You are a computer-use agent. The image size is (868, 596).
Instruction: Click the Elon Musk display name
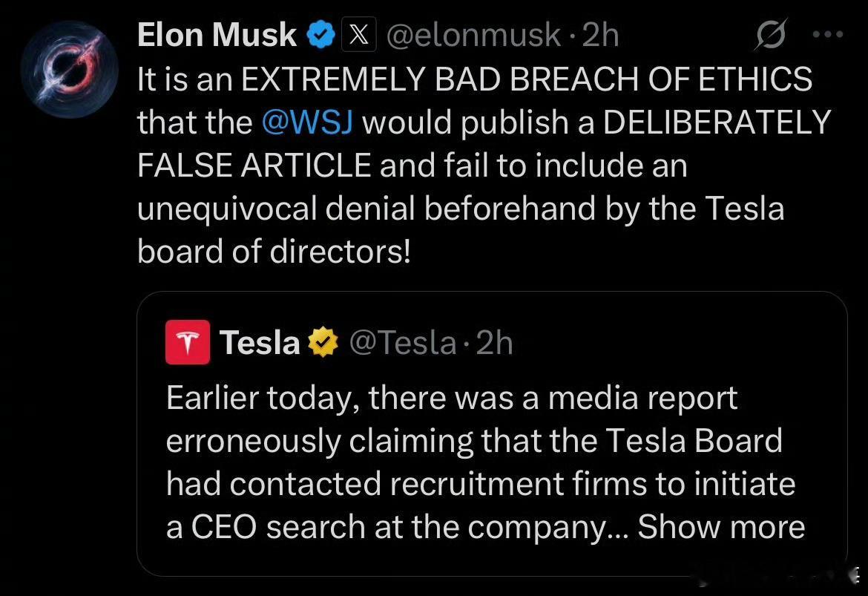click(217, 35)
